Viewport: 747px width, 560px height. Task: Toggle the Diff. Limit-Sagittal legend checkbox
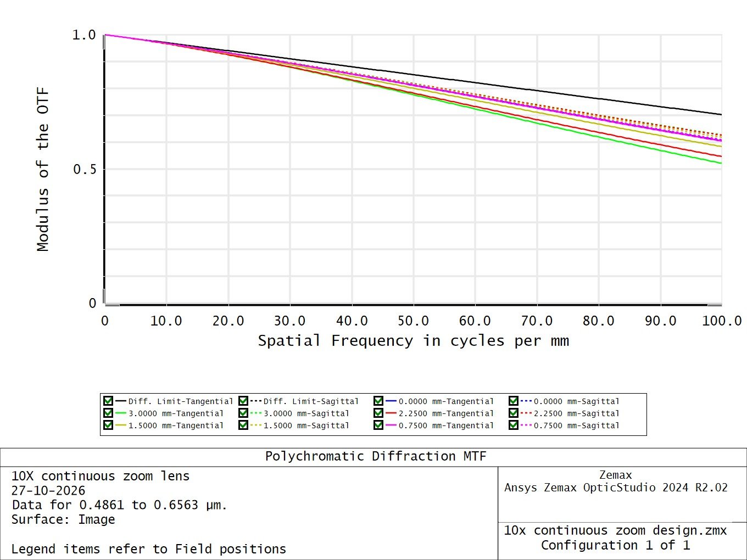tap(243, 401)
